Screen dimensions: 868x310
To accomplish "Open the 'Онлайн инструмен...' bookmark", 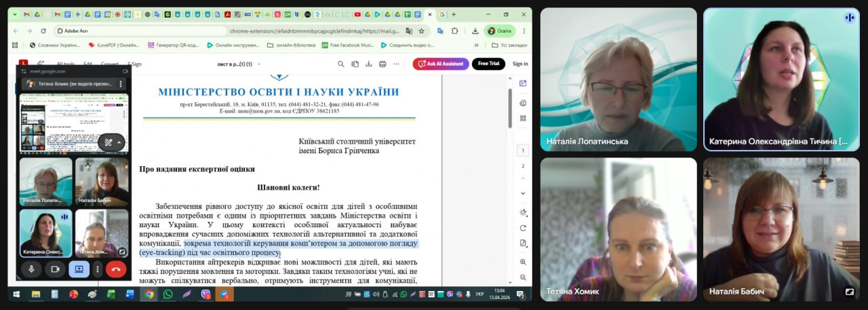I will [x=233, y=45].
